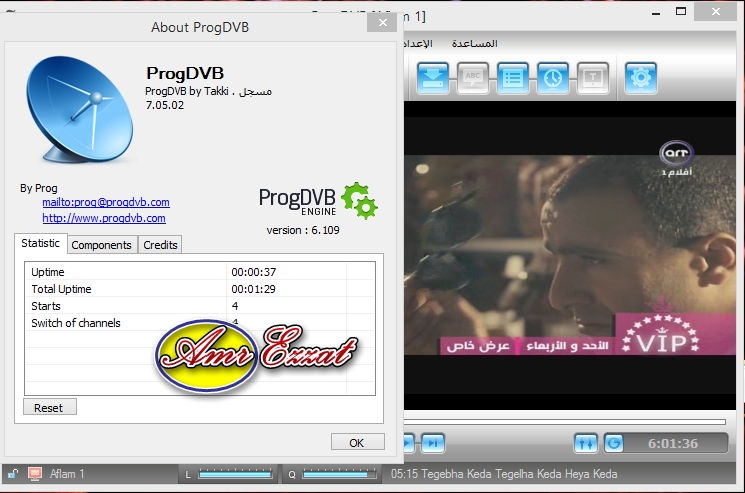The width and height of the screenshot is (745, 493).
Task: Minimize the main ProgDVB window
Action: 656,13
